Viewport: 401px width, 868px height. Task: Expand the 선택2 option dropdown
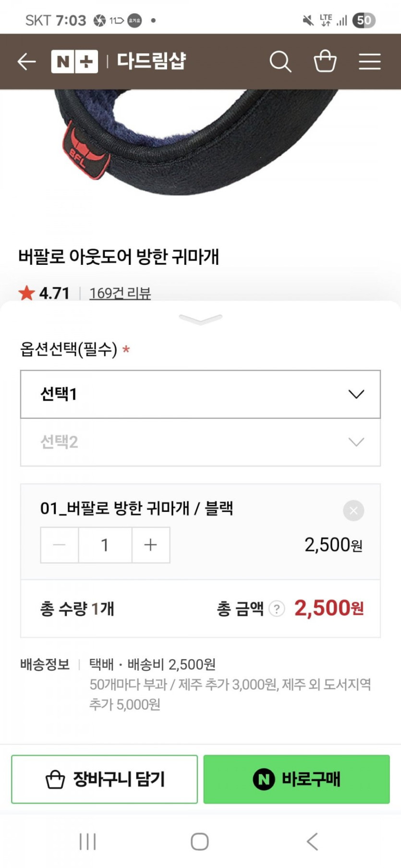200,442
